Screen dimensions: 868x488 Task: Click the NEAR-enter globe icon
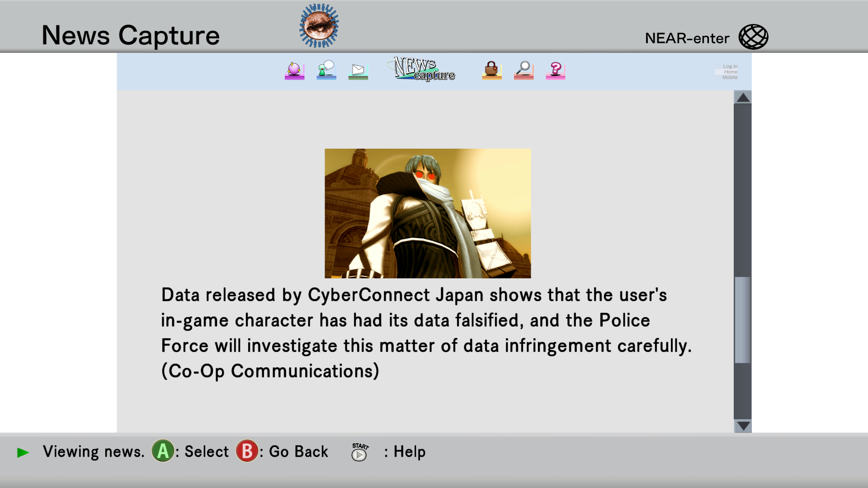[x=753, y=37]
